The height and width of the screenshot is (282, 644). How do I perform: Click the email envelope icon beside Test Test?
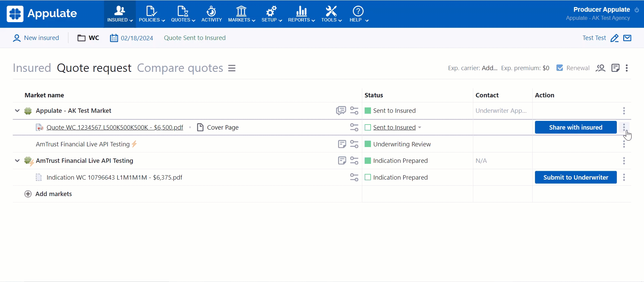(627, 38)
